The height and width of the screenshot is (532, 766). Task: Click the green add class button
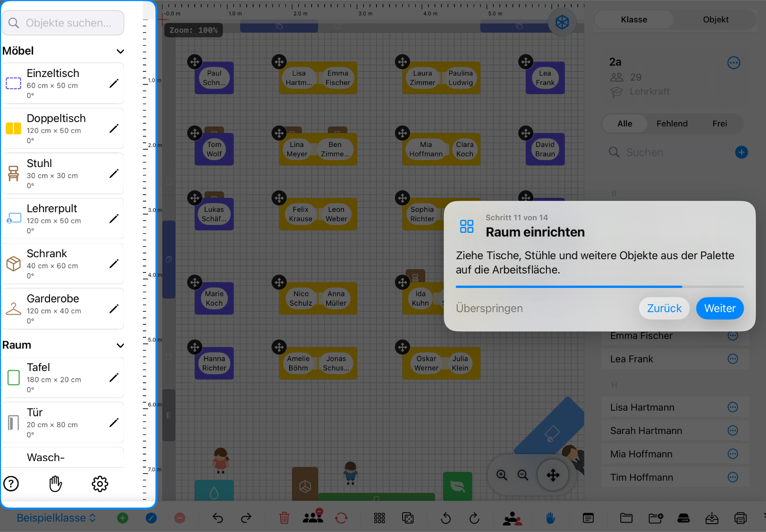click(x=123, y=518)
